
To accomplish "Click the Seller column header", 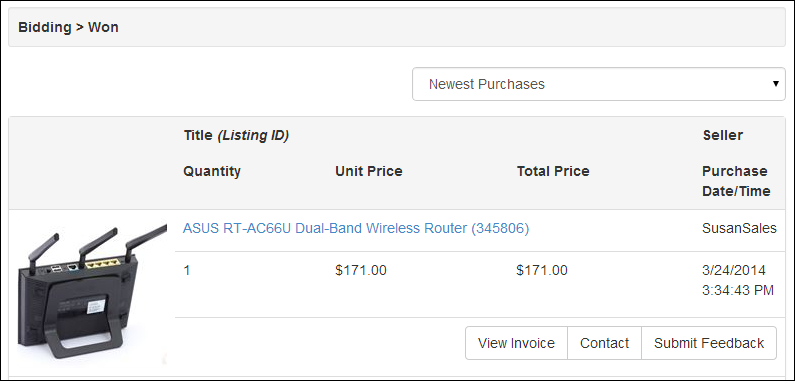I will (722, 135).
